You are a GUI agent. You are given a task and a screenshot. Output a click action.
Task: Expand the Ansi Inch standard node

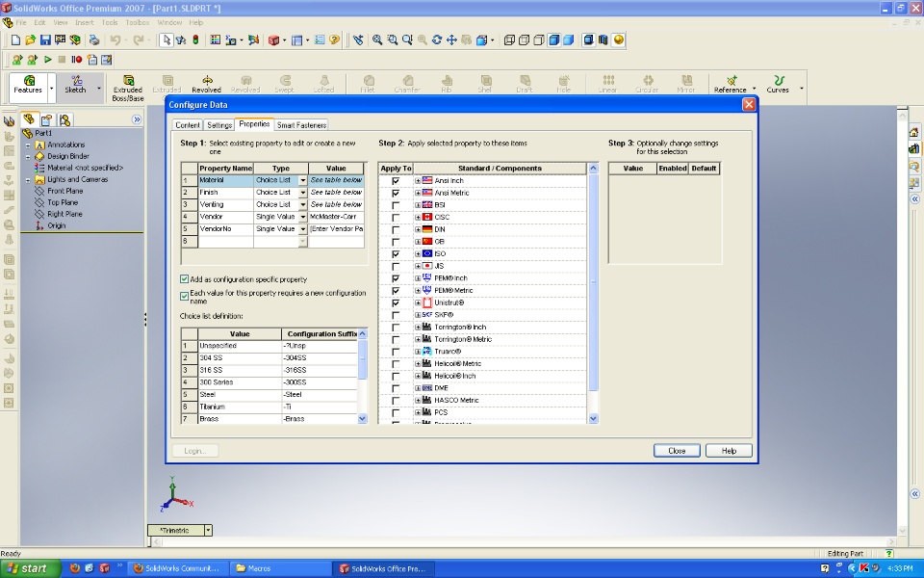click(417, 180)
